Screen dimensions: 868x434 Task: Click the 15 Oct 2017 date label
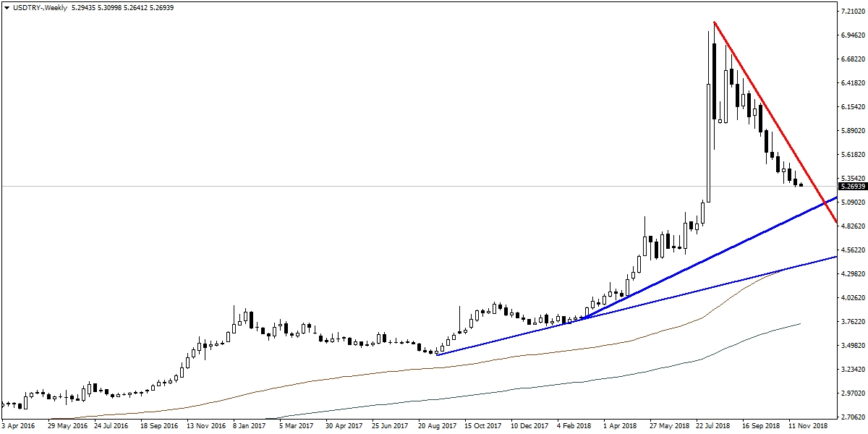pos(484,427)
